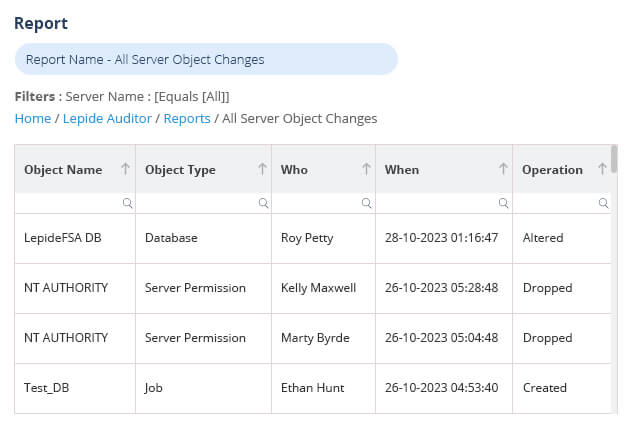The width and height of the screenshot is (632, 430).
Task: Click the Created operation cell
Action: click(x=562, y=388)
